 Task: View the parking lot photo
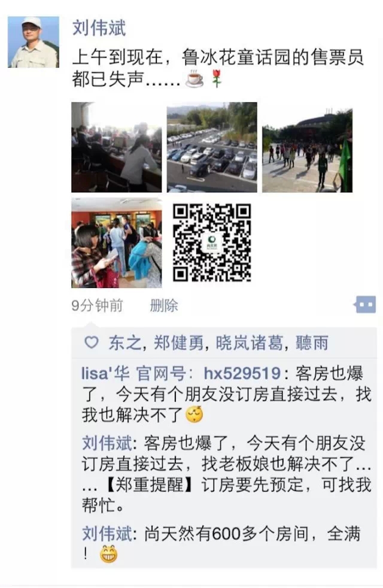[212, 147]
